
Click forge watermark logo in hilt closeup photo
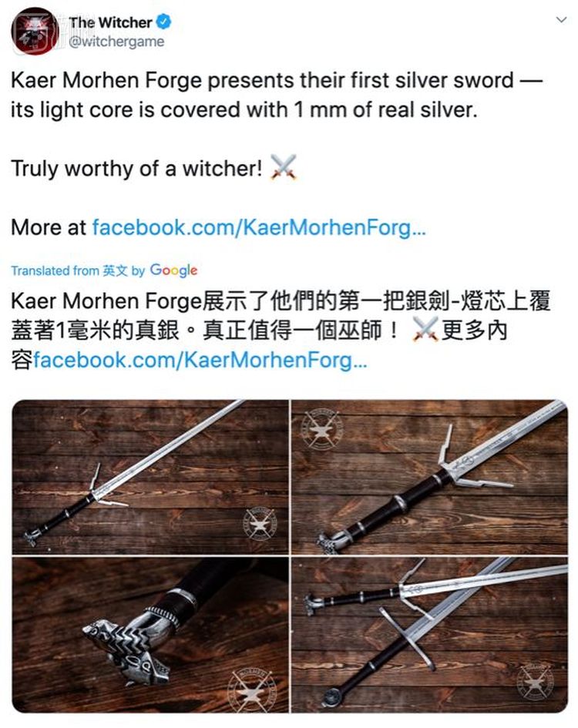coord(321,429)
